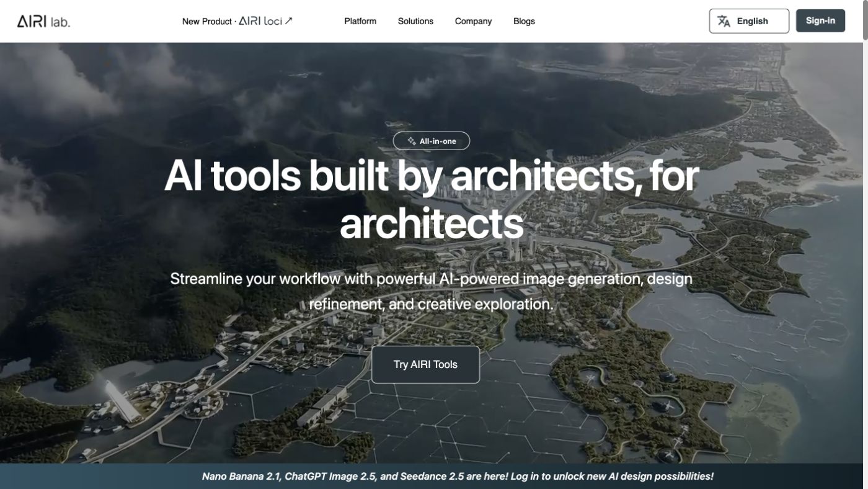
Task: Click the headline "AI tools built by architects, for architects"
Action: pos(432,199)
